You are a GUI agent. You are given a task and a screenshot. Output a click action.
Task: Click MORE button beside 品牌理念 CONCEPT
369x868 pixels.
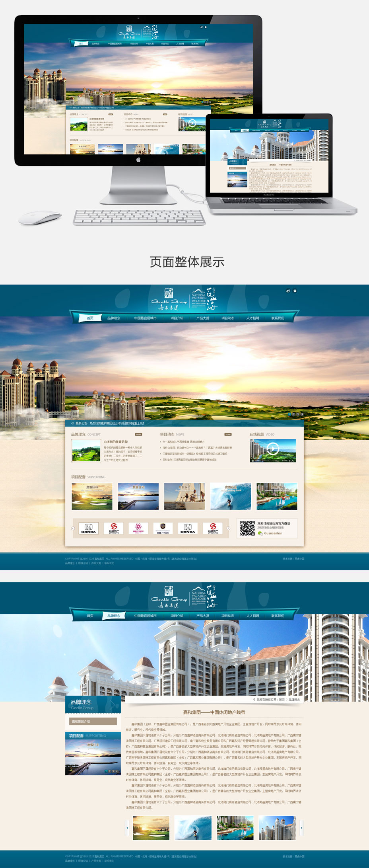pyautogui.click(x=138, y=434)
